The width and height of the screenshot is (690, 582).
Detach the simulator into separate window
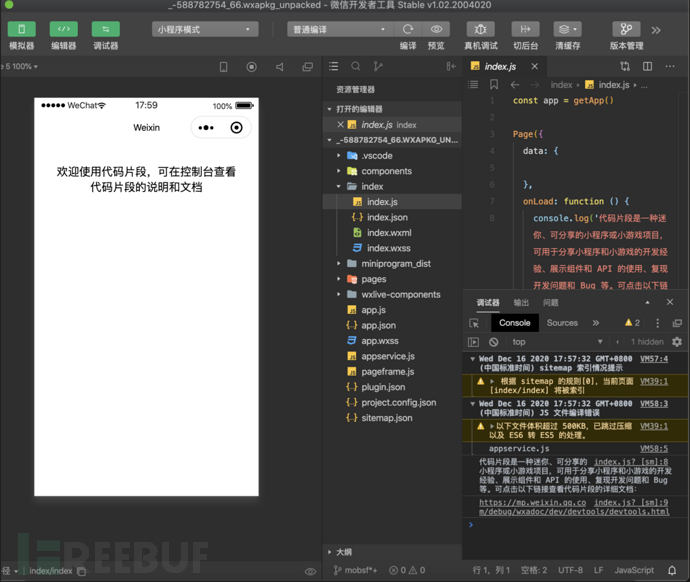308,67
